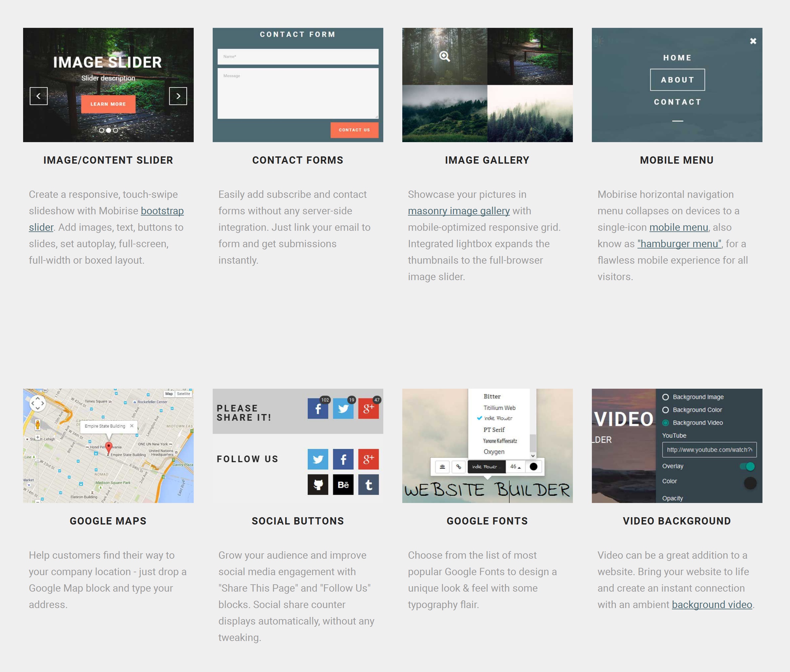Screen dimensions: 790x672
Task: Click the GitHub icon in social buttons row
Action: [319, 484]
